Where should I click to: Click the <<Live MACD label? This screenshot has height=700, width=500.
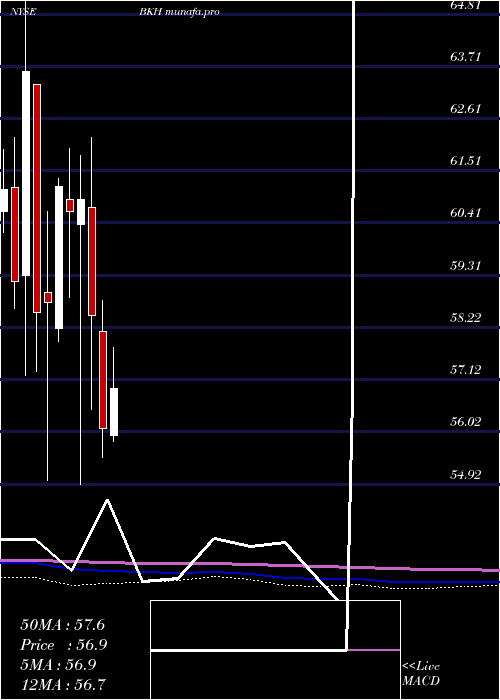[421, 673]
